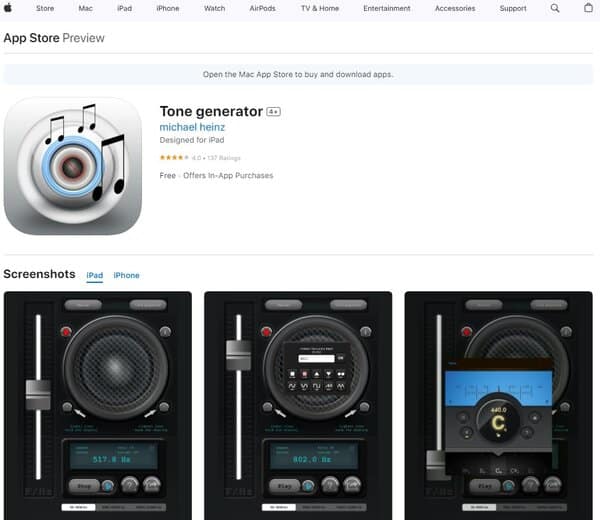Open the shopping bag icon
Screen dimensions: 600x520
[588, 8]
